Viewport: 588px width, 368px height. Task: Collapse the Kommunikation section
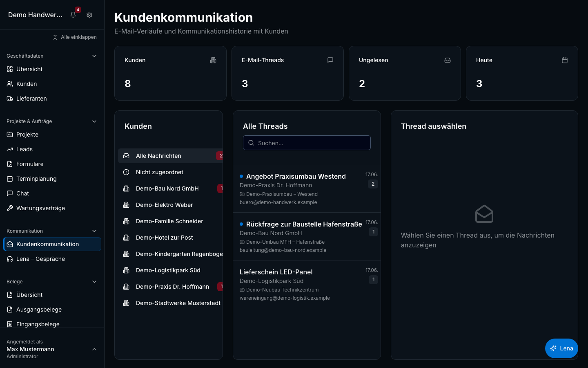pos(94,231)
